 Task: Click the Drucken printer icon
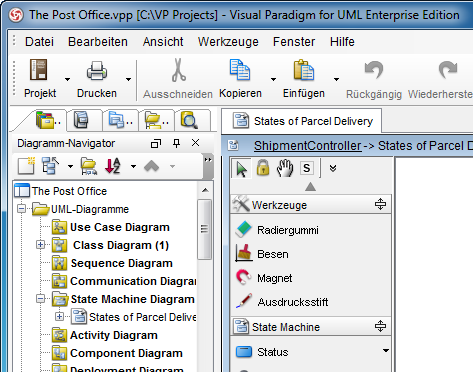pos(97,70)
